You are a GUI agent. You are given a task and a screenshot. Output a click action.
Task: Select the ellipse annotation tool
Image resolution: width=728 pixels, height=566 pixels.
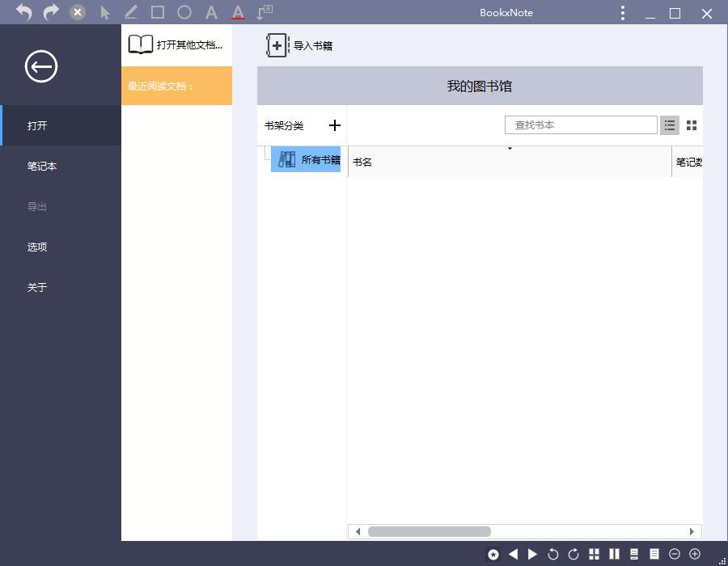[x=184, y=12]
